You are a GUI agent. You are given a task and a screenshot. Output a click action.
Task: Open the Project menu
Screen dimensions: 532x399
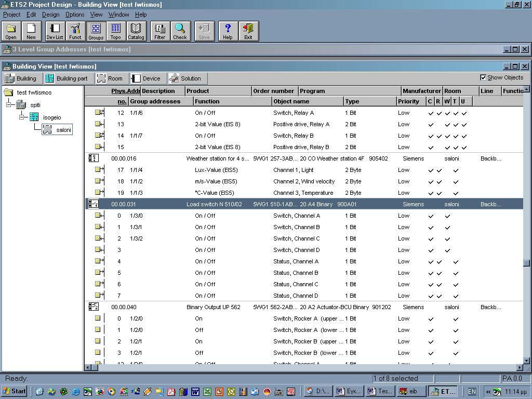click(12, 15)
